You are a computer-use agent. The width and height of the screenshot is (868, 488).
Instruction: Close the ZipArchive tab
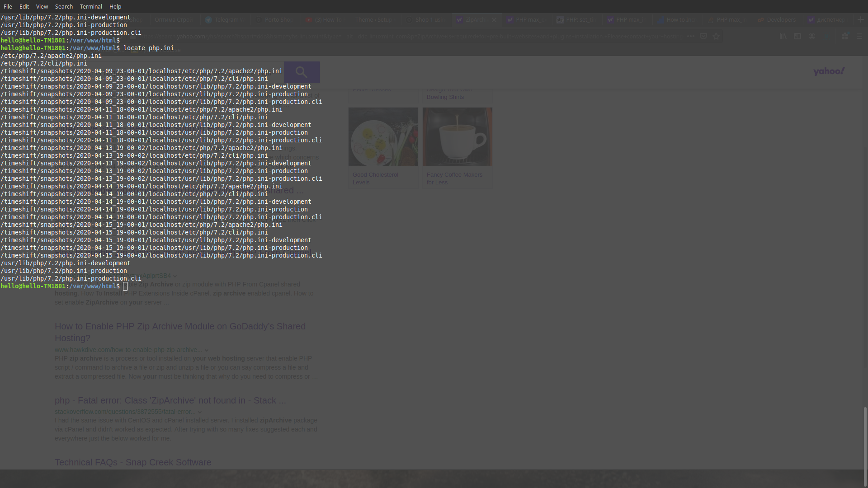[x=494, y=20]
